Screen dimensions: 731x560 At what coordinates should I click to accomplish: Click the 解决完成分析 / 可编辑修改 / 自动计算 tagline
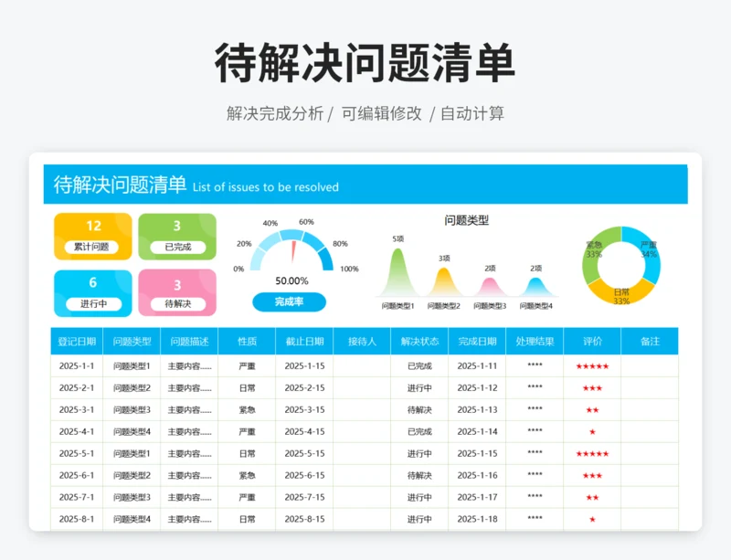[x=365, y=113]
